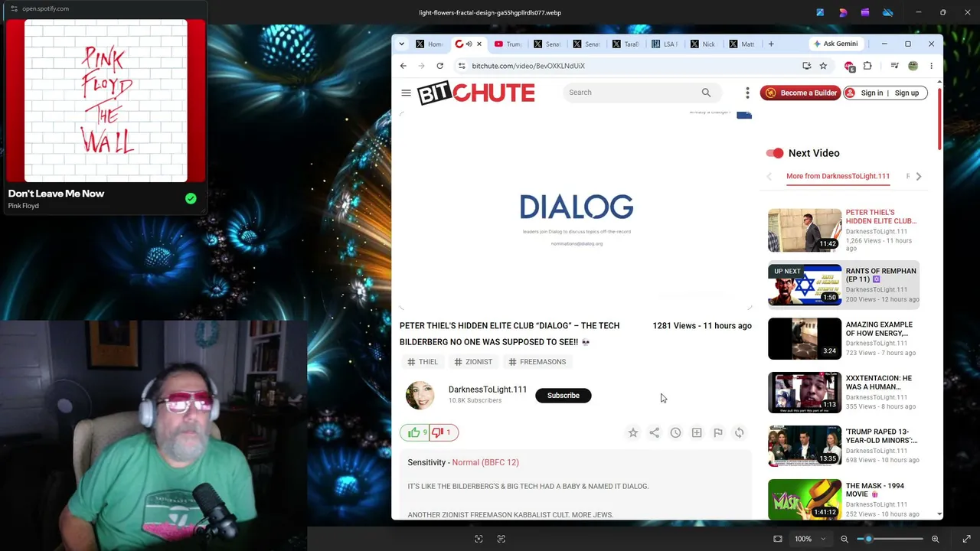Click the Chrome address bar URL

[528, 66]
